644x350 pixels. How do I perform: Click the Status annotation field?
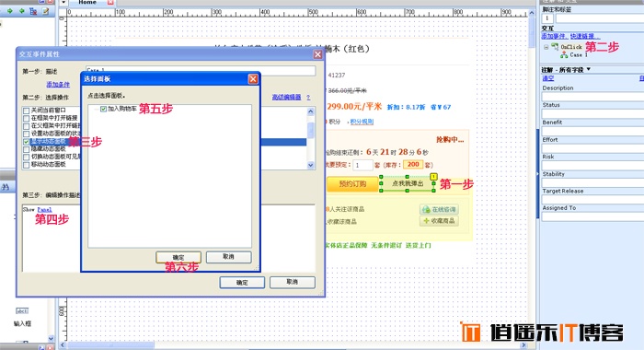point(592,114)
